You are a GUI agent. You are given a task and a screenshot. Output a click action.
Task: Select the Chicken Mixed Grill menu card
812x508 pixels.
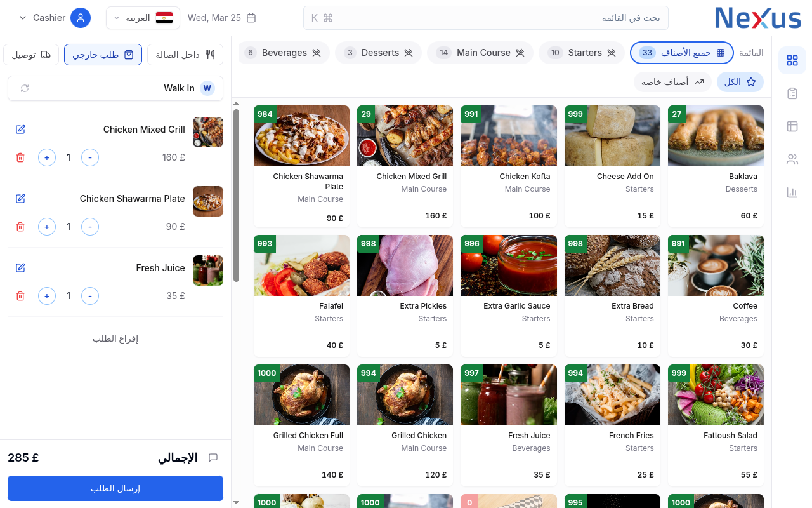click(405, 166)
